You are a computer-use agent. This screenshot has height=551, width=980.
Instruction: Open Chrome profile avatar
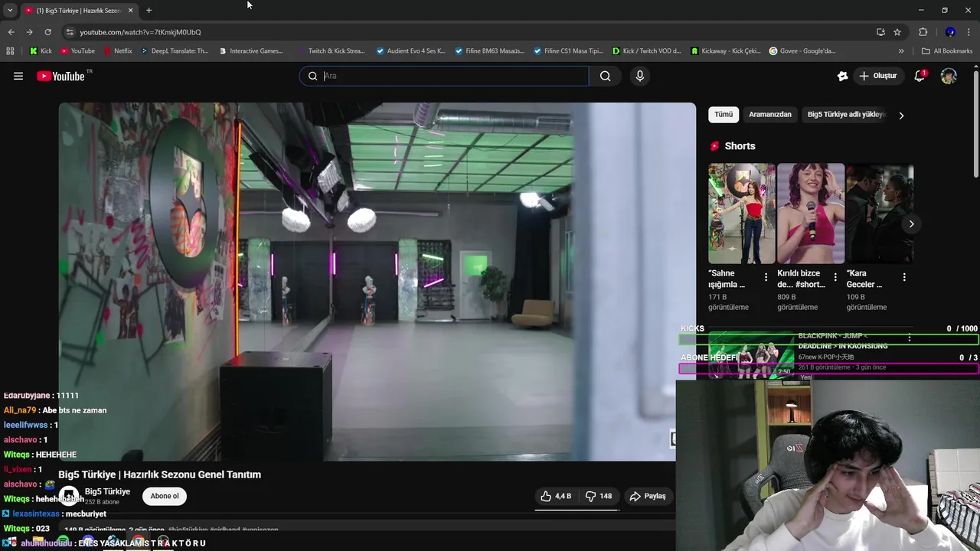pos(950,32)
